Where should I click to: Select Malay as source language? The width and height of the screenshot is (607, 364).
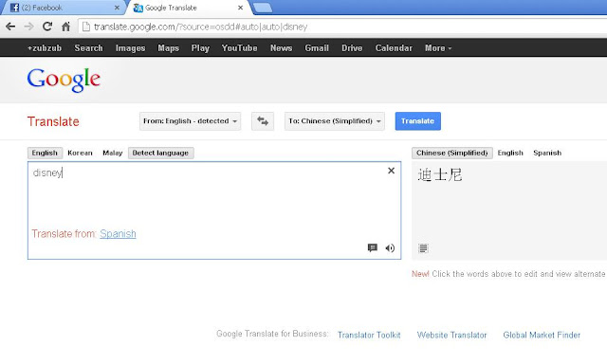point(112,153)
